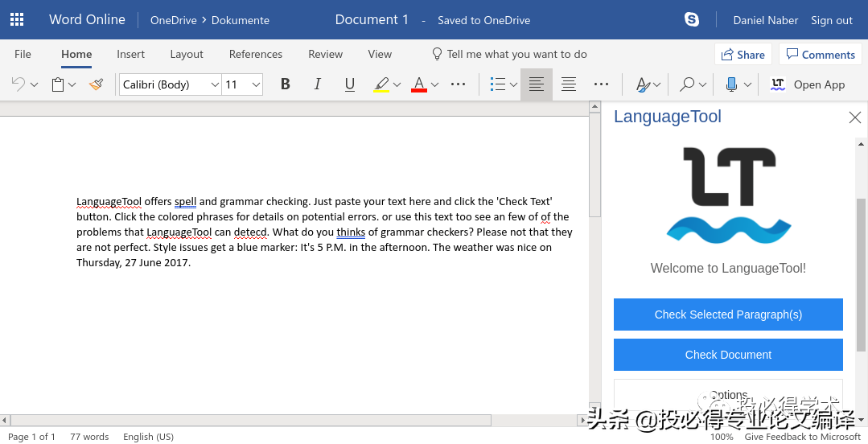Toggle Underline formatting

[350, 84]
